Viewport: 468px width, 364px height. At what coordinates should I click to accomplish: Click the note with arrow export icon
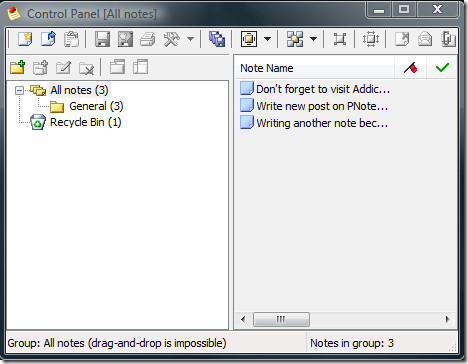[x=402, y=39]
